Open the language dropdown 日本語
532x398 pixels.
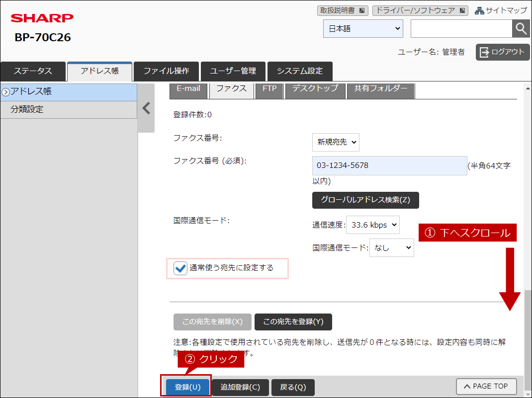(x=363, y=28)
